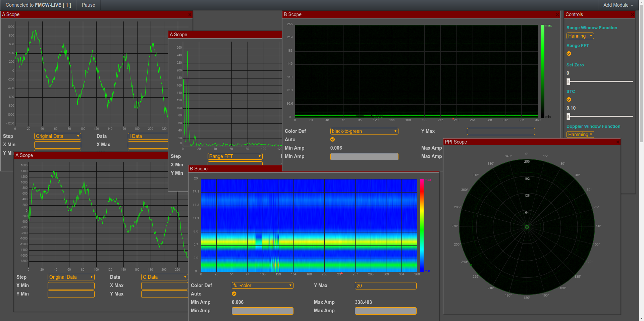644x321 pixels.
Task: Open the Range Window Function Hanning dropdown
Action: tap(580, 36)
